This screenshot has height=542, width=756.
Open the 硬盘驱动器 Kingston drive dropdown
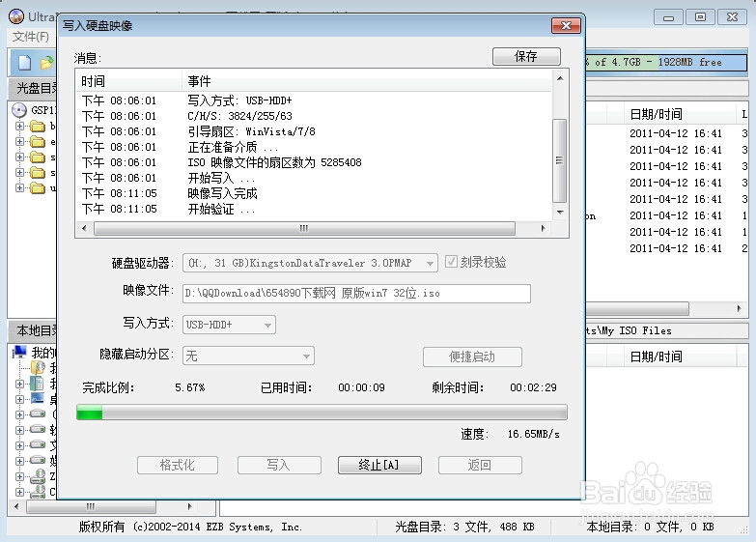point(310,263)
